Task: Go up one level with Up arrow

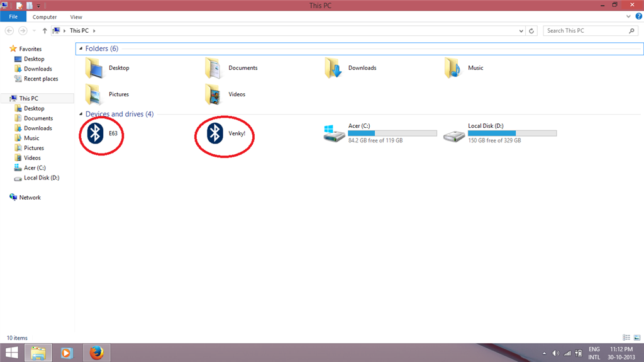Action: (x=45, y=30)
